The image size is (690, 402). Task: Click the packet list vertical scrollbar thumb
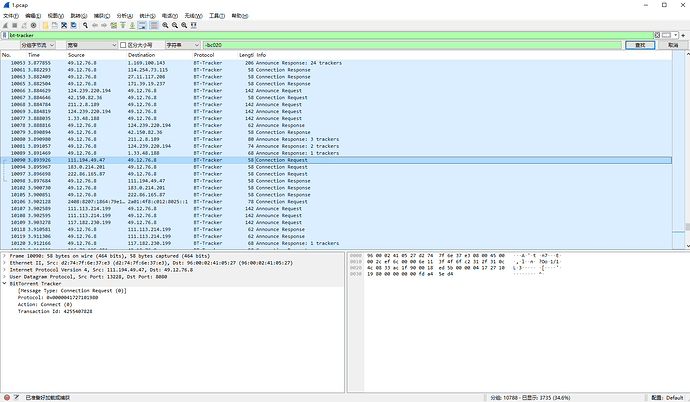(687, 227)
